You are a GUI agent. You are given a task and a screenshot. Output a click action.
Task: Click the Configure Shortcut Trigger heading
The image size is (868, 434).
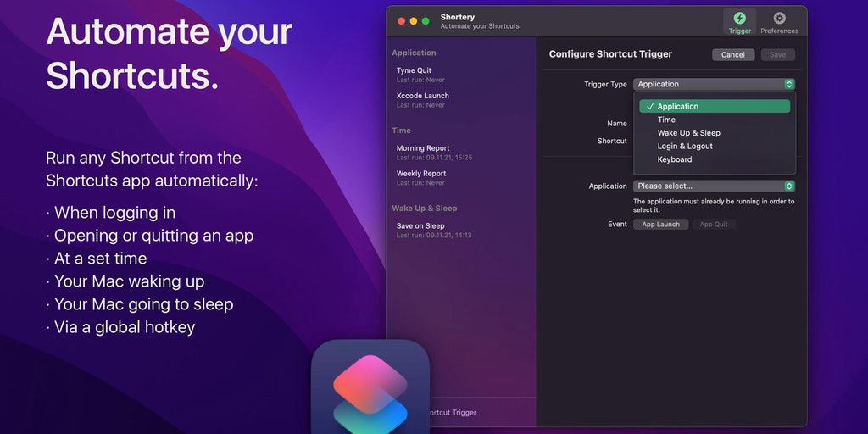[x=610, y=54]
